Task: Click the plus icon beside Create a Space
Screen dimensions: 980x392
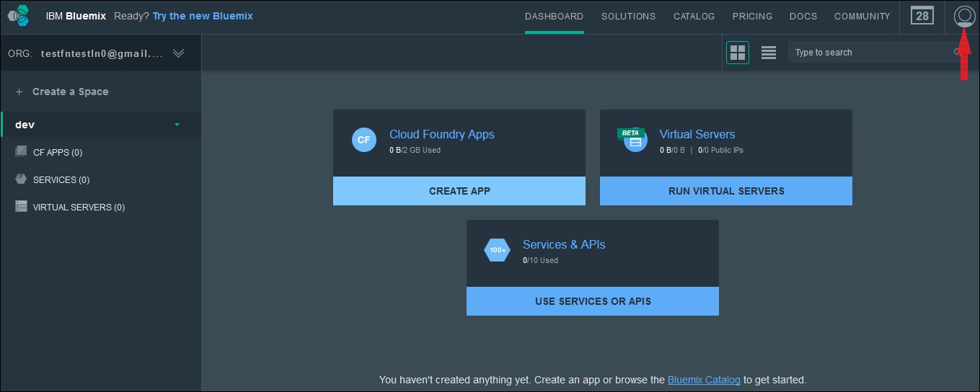Action: (19, 92)
